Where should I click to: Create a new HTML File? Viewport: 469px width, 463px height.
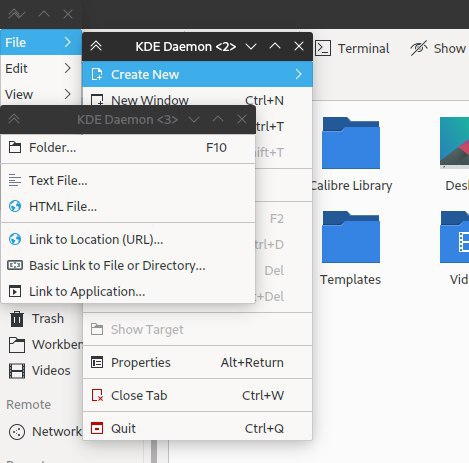click(128, 206)
